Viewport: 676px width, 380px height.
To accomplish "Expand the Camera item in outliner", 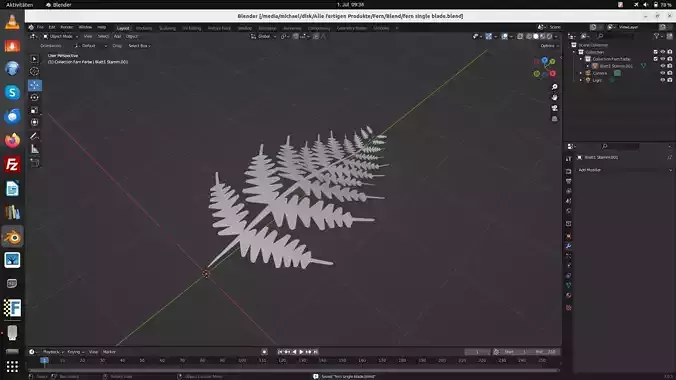I will coord(581,73).
